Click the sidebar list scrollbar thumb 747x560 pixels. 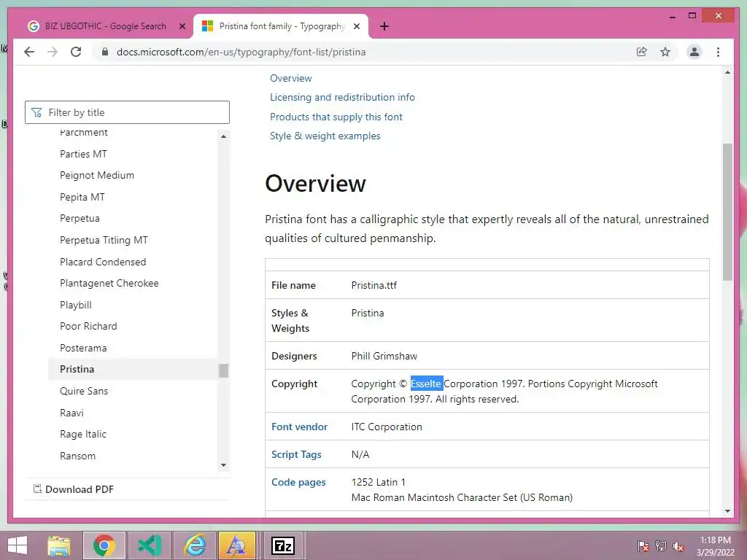pos(223,370)
